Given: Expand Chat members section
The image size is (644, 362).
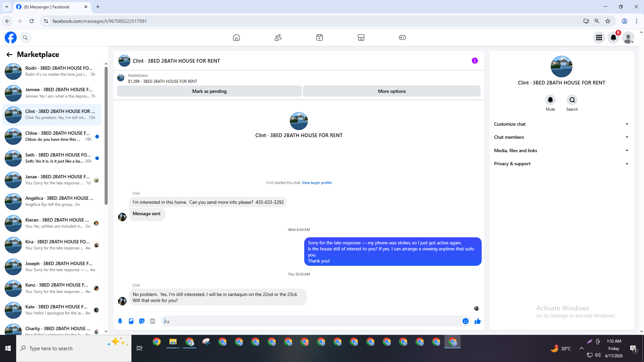Looking at the screenshot, I should click(x=561, y=137).
